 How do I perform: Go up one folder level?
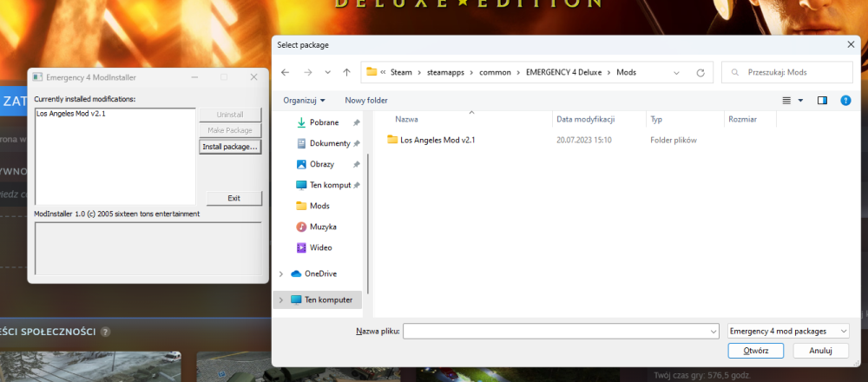(x=346, y=73)
